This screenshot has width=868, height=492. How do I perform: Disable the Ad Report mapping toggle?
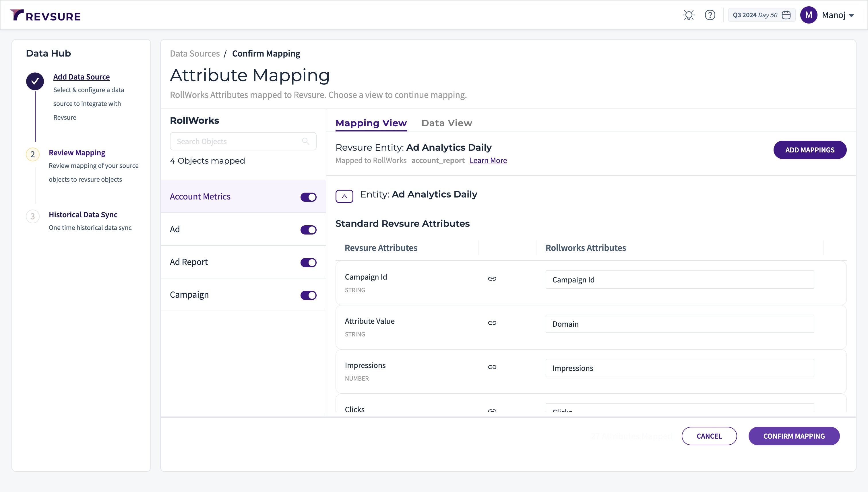pyautogui.click(x=308, y=263)
